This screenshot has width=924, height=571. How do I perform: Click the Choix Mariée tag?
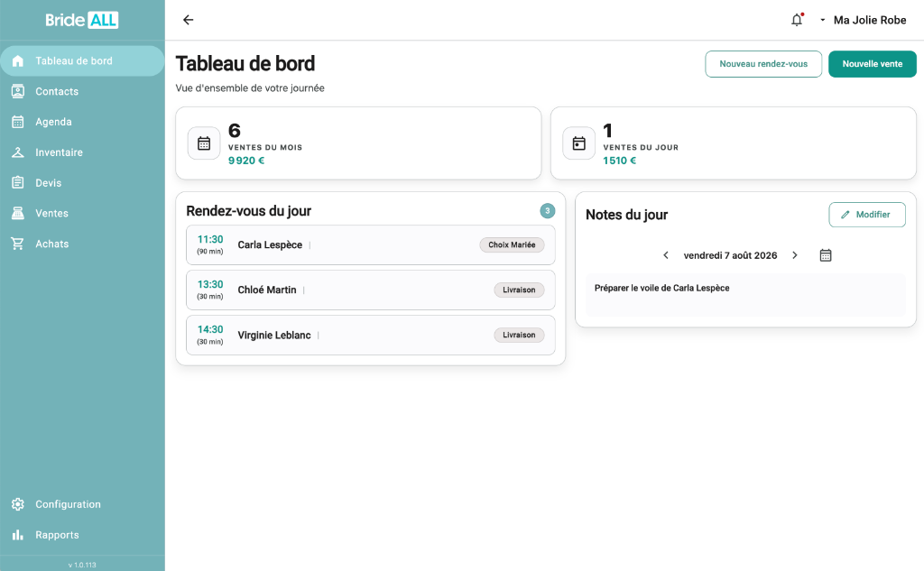(x=512, y=244)
